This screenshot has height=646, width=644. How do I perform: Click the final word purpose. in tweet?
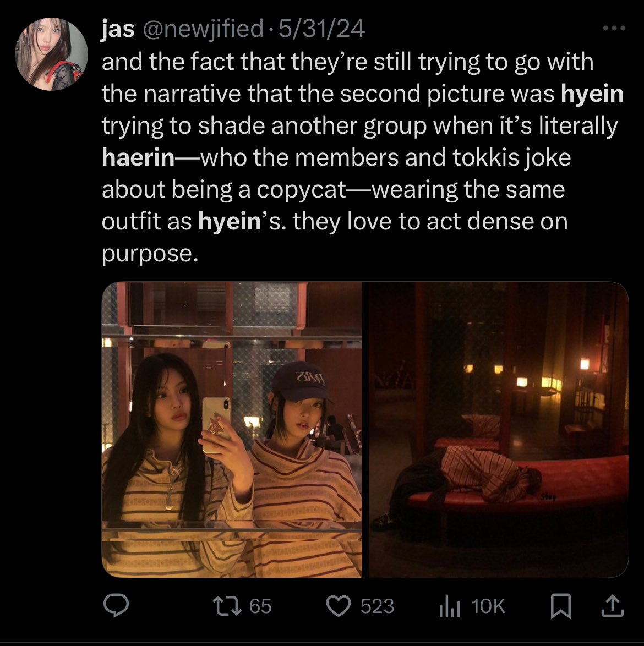click(x=150, y=254)
